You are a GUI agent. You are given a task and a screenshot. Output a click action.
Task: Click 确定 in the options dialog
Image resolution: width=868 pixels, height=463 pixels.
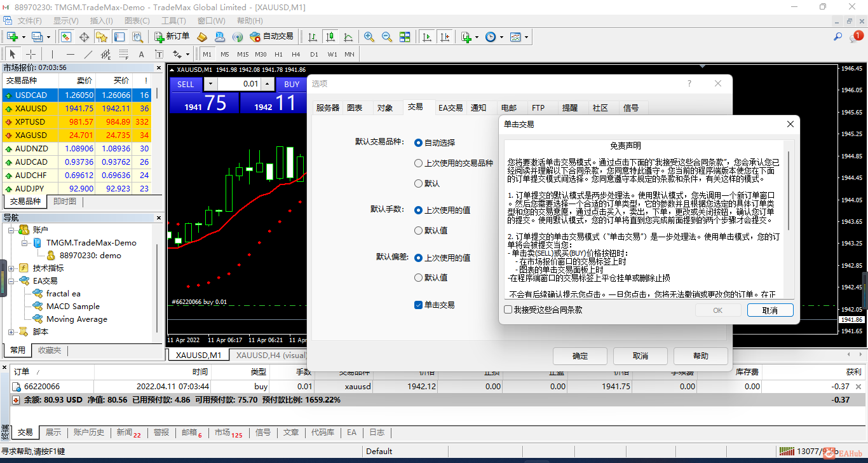point(580,356)
